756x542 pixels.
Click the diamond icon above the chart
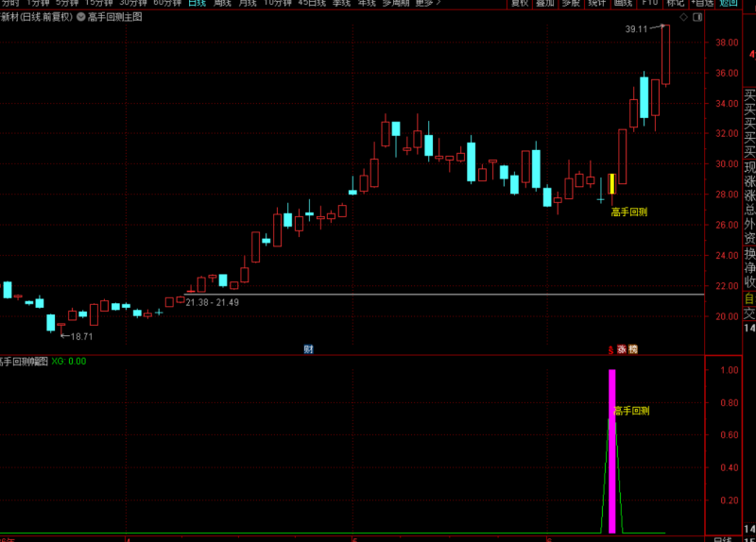tap(683, 17)
